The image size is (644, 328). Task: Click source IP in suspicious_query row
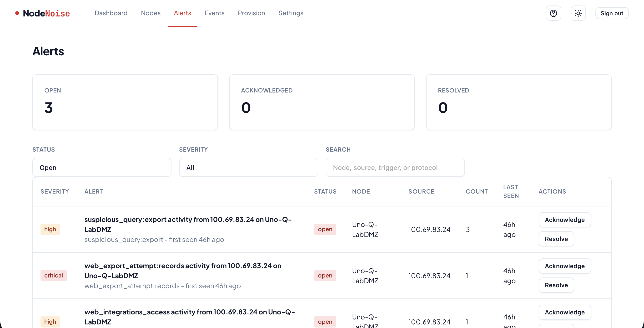point(429,229)
